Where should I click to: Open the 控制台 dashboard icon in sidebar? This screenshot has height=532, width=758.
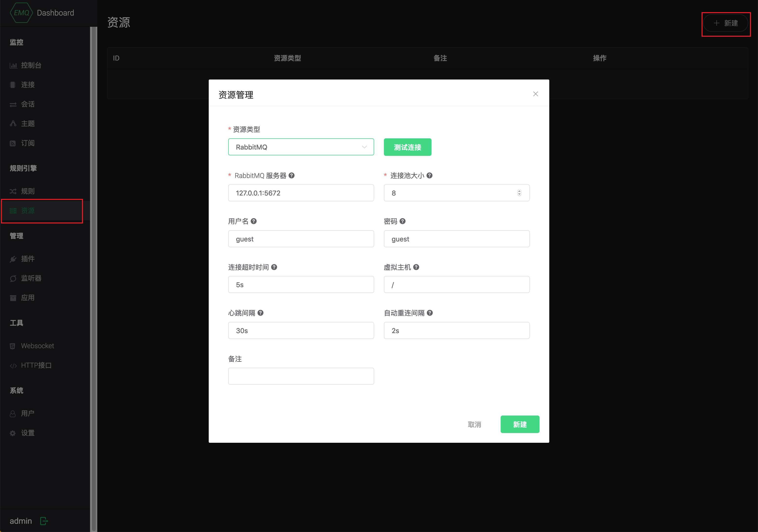13,65
